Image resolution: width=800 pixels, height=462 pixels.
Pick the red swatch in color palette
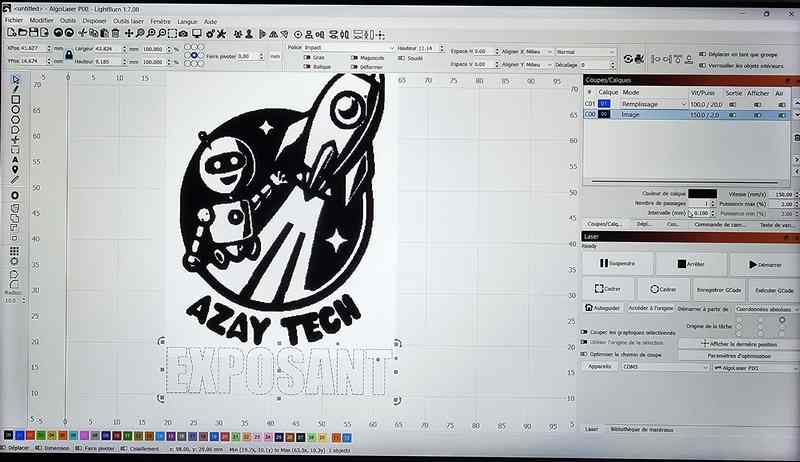pyautogui.click(x=31, y=435)
